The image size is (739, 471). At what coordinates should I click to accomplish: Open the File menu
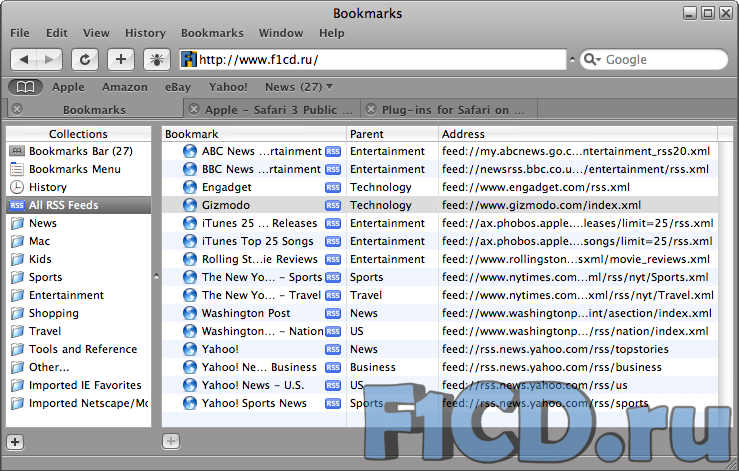tap(20, 33)
